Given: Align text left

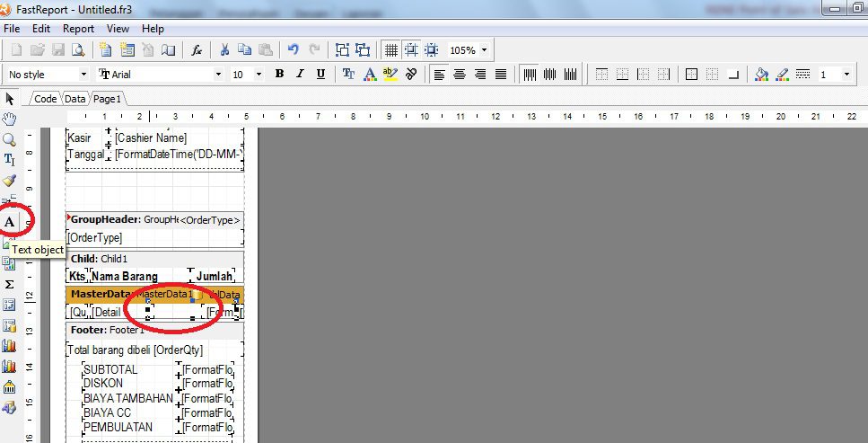Looking at the screenshot, I should pos(440,75).
